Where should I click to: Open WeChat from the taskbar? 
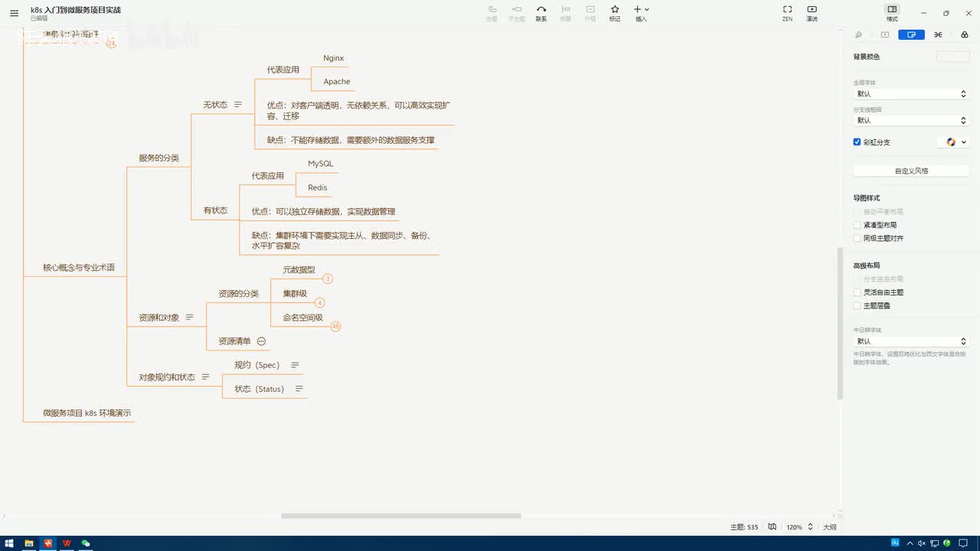[86, 543]
